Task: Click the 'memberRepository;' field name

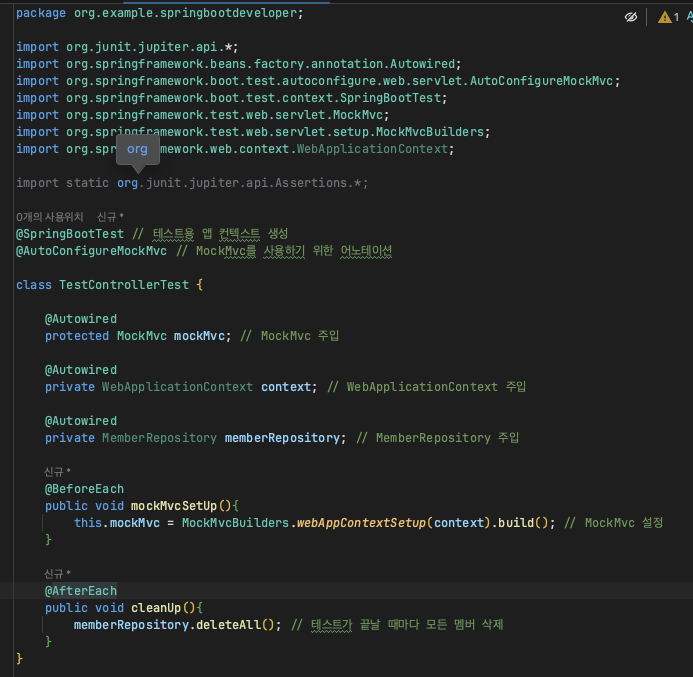Action: click(x=285, y=438)
